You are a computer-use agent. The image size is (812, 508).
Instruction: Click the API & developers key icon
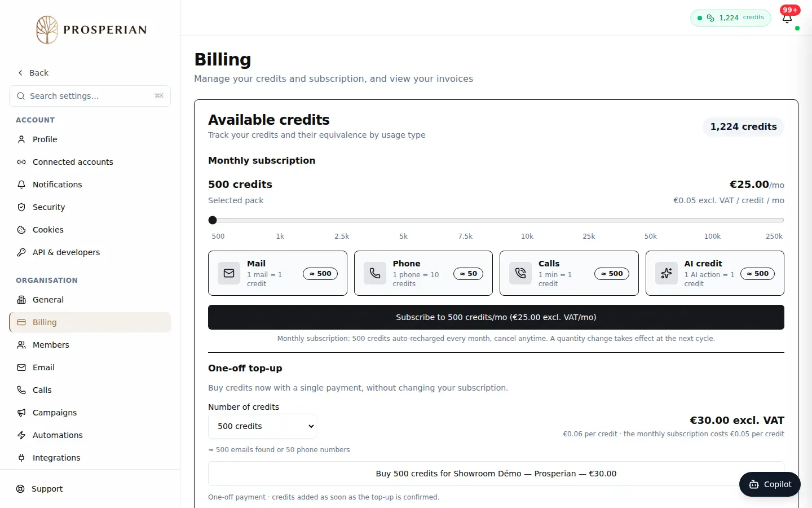(21, 252)
